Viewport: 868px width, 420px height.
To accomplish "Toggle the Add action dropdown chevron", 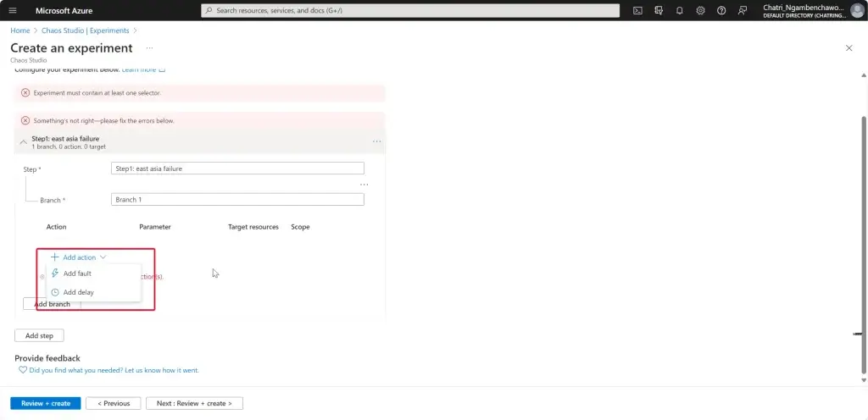I will click(x=103, y=257).
